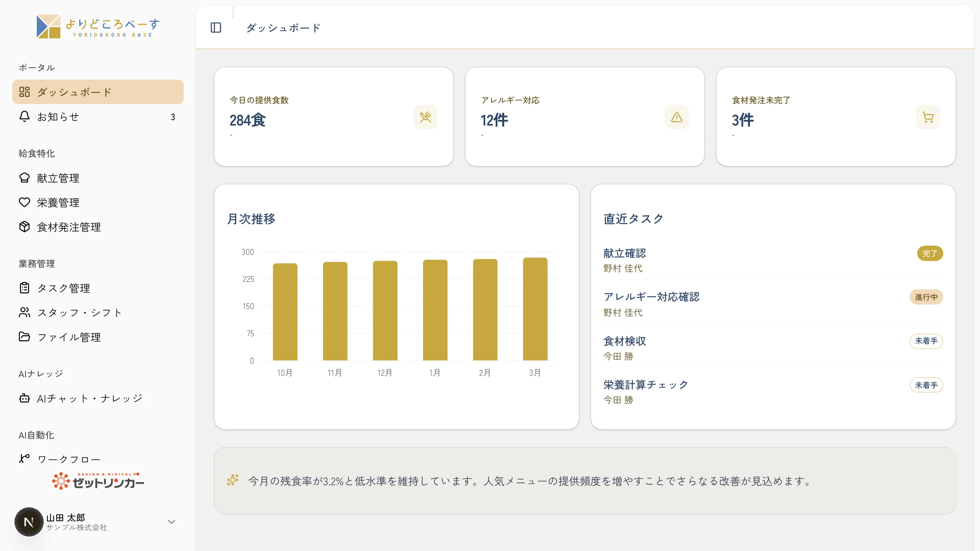Image resolution: width=980 pixels, height=551 pixels.
Task: Select the アレルギー対応確認 task
Action: 773,304
